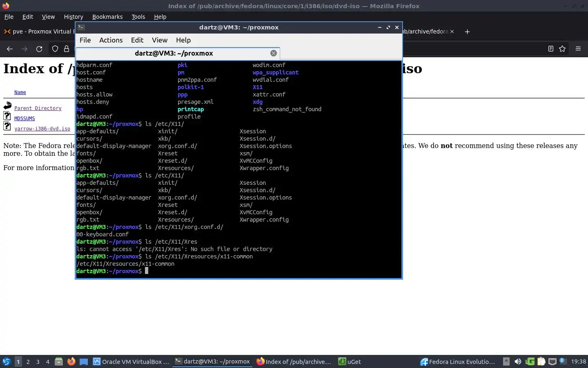Click the tracking protection shield icon
Viewport: 588px width, 368px height.
[x=55, y=49]
